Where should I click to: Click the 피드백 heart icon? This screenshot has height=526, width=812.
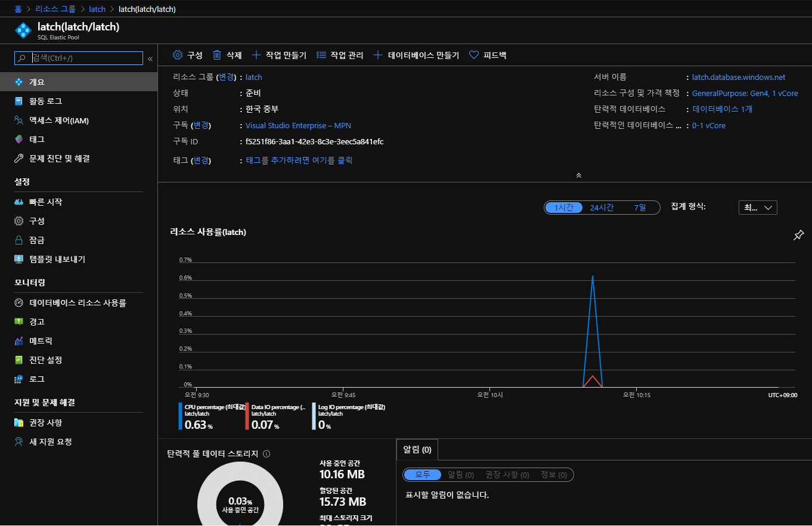point(474,55)
